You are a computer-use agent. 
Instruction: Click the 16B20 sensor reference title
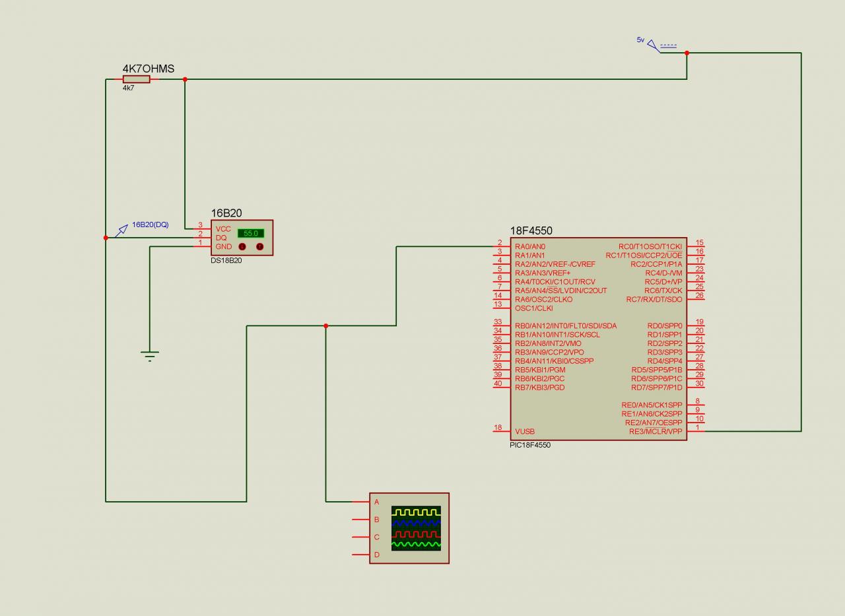click(226, 213)
